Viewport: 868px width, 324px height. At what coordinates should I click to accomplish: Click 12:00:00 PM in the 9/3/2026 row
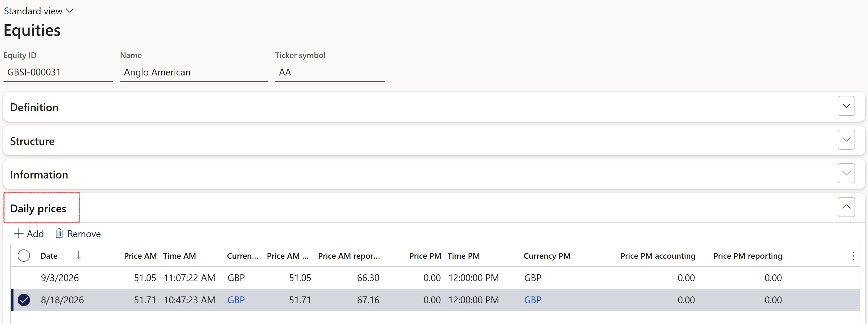pyautogui.click(x=473, y=278)
